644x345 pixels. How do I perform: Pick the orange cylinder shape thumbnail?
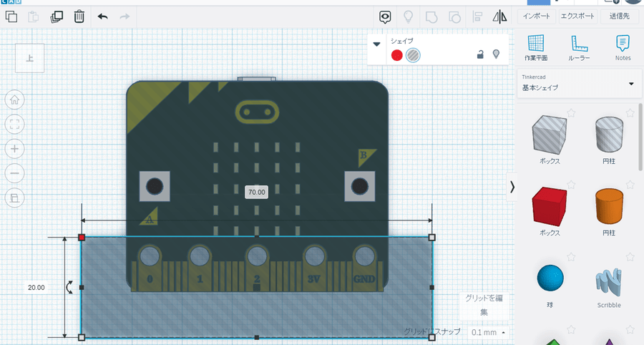(x=610, y=208)
